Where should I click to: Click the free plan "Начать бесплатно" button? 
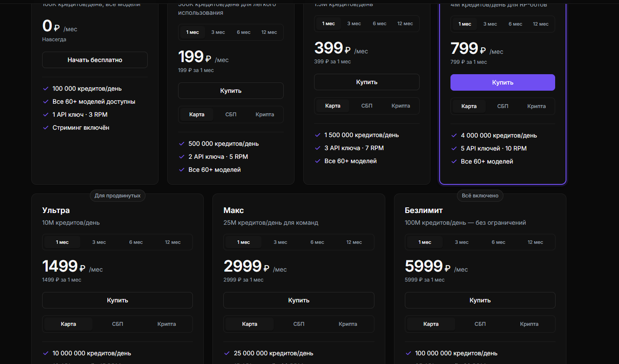click(95, 60)
